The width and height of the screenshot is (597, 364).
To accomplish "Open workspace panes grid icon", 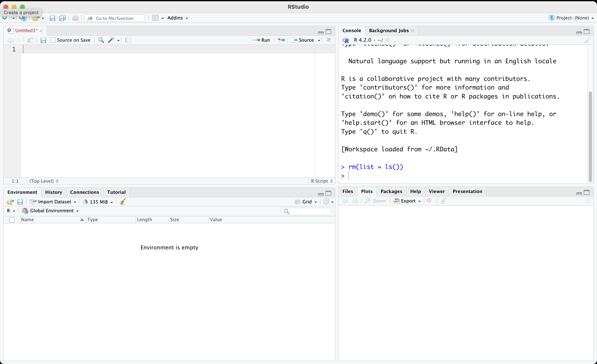I will tap(155, 18).
